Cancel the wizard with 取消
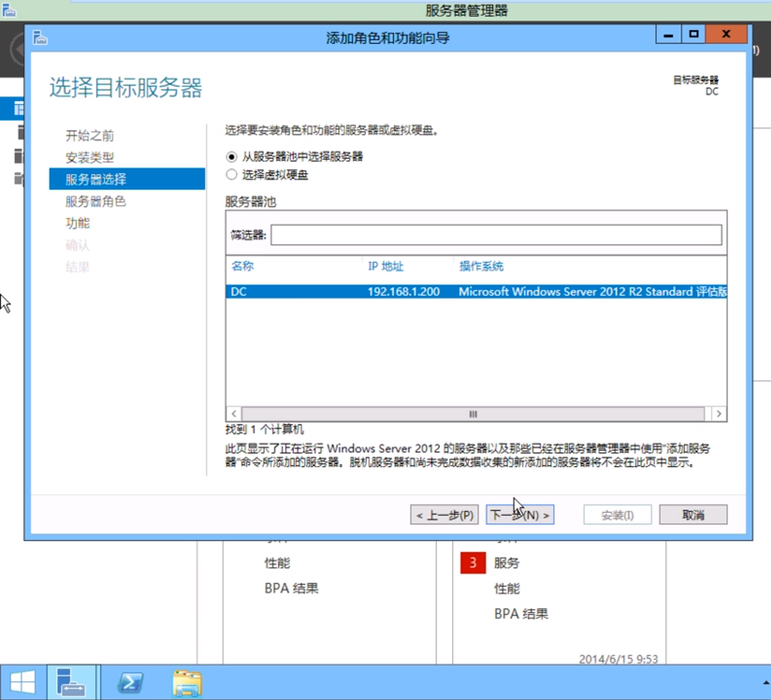 point(693,515)
